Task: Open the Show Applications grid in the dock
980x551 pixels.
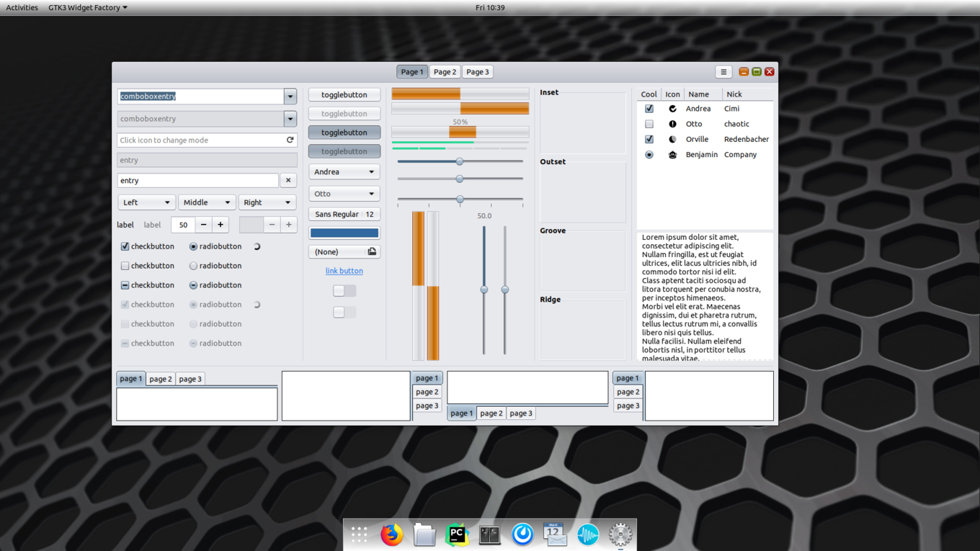Action: pos(359,534)
